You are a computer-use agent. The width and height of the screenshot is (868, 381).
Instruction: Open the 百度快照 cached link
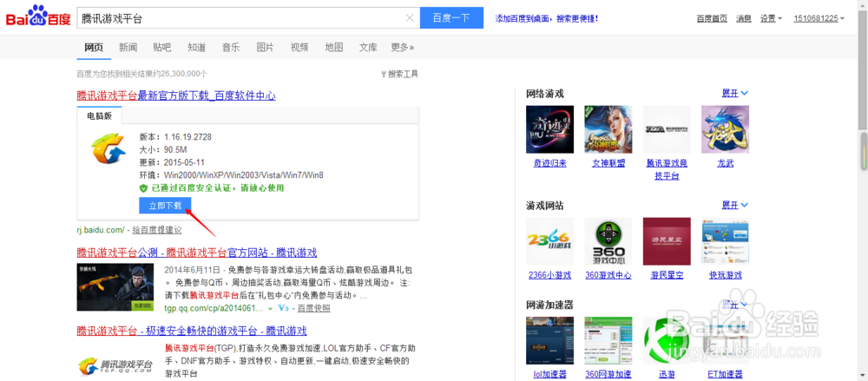pyautogui.click(x=314, y=308)
